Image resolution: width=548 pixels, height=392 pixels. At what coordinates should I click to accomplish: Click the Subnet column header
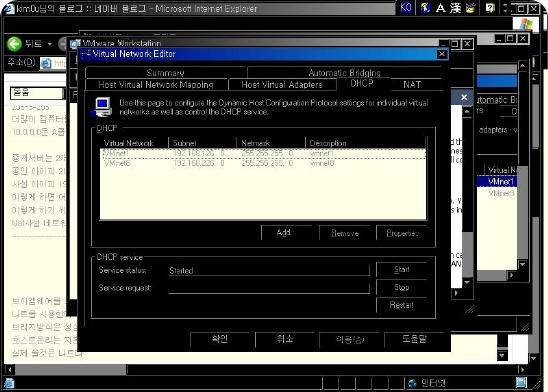click(x=203, y=143)
